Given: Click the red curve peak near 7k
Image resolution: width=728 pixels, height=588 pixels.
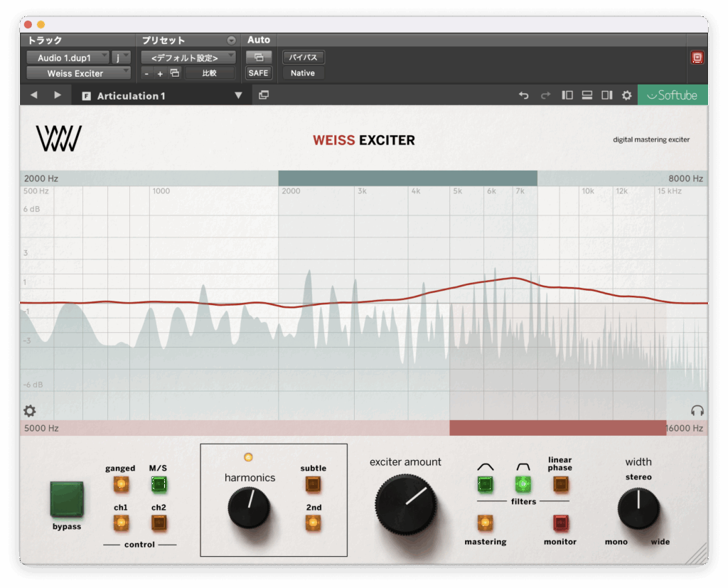Looking at the screenshot, I should tap(513, 278).
